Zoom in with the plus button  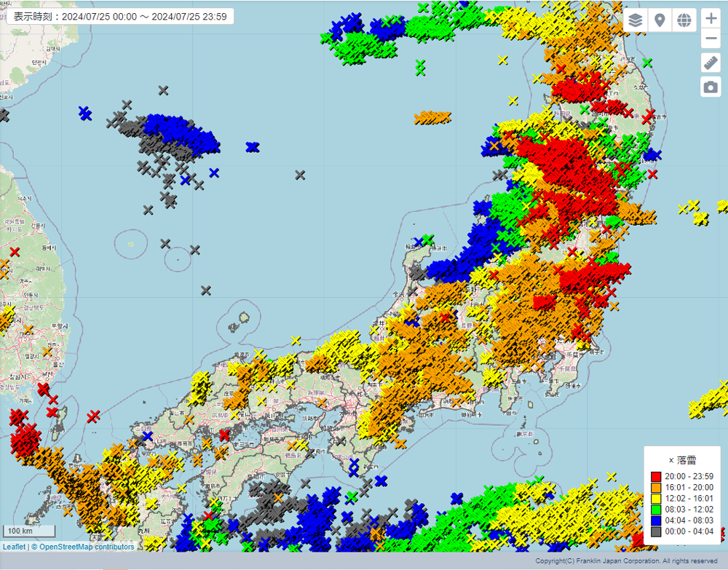coord(711,20)
